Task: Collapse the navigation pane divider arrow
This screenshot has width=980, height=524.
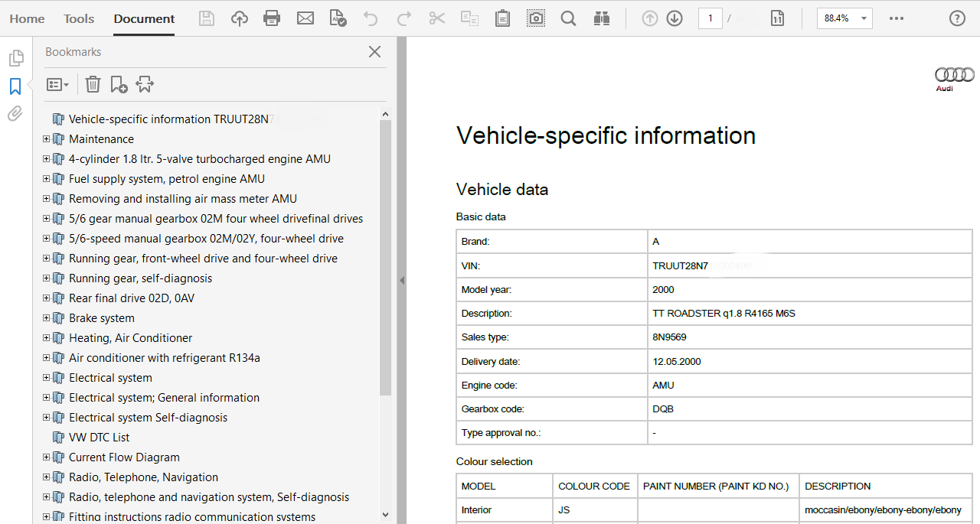Action: (401, 280)
